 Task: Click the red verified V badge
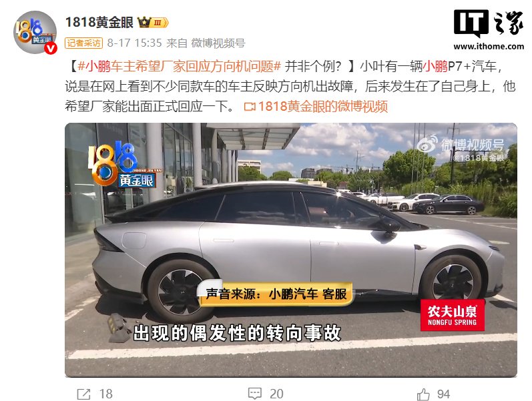[51, 49]
